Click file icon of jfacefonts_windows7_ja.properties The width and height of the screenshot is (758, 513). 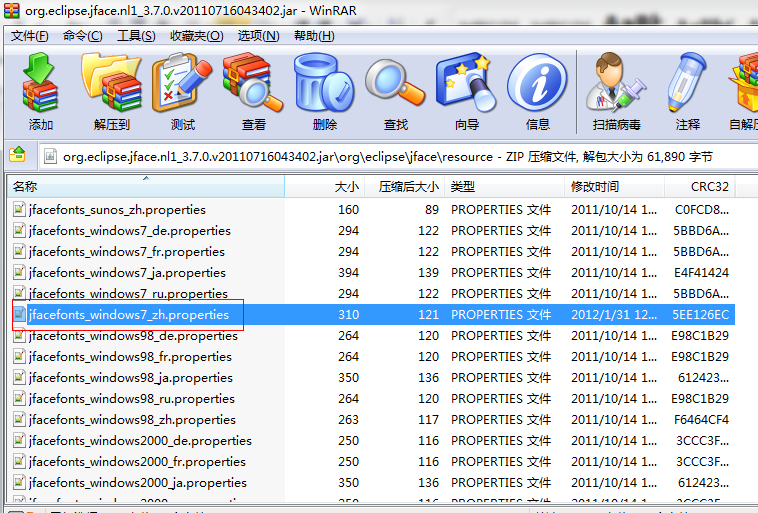[19, 272]
